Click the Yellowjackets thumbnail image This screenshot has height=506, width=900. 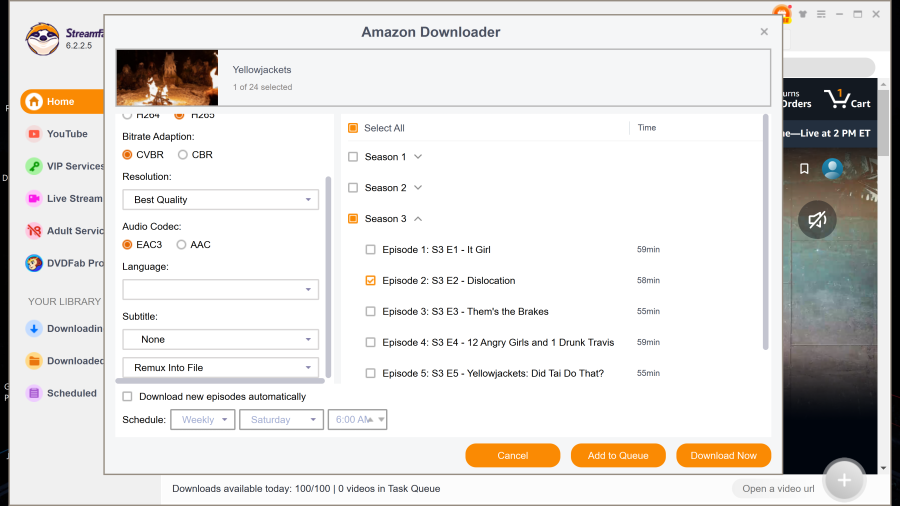tap(167, 77)
